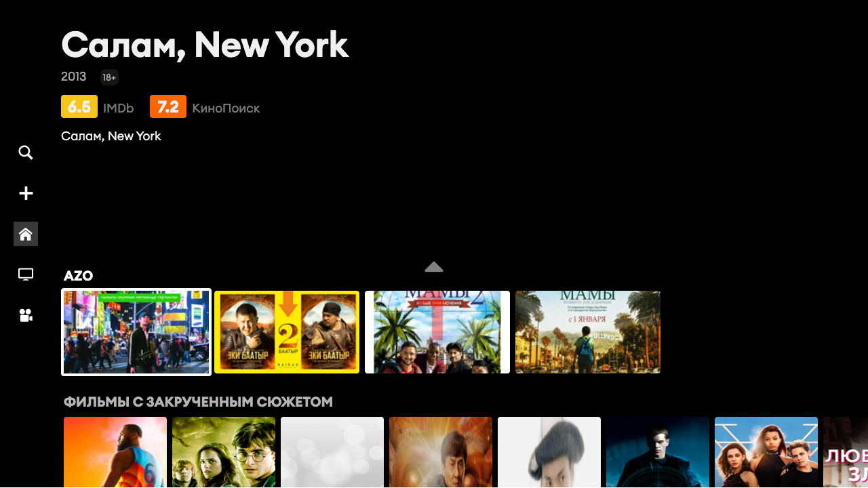868x488 pixels.
Task: Open the basketball player orange poster
Action: 115,452
